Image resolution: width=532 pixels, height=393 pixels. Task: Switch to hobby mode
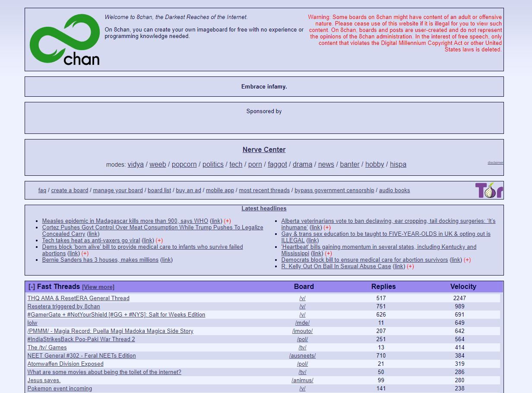coord(374,165)
